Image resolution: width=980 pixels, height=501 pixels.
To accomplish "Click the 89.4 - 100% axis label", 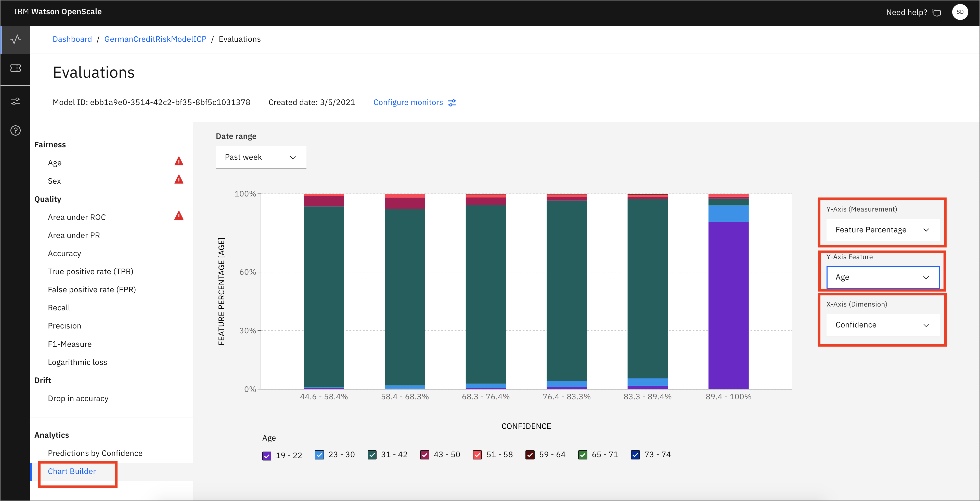I will [728, 397].
